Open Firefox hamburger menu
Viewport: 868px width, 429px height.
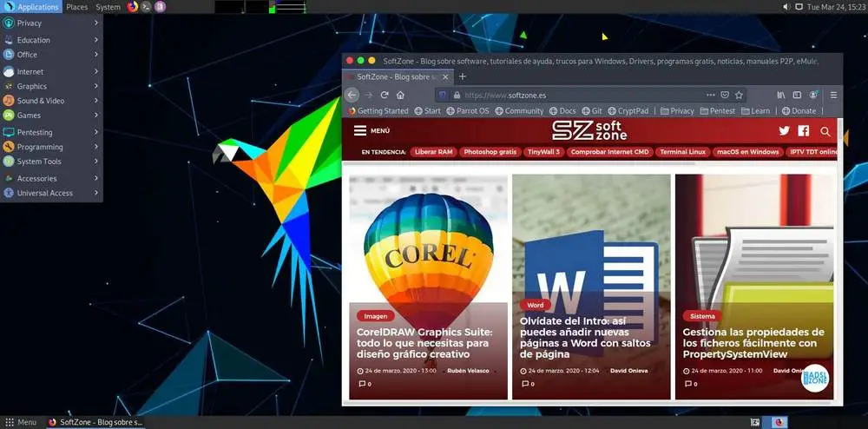click(833, 96)
